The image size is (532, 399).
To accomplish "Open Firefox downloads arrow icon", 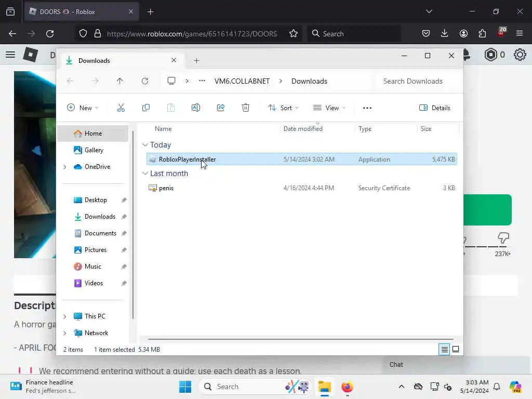I will (x=445, y=33).
